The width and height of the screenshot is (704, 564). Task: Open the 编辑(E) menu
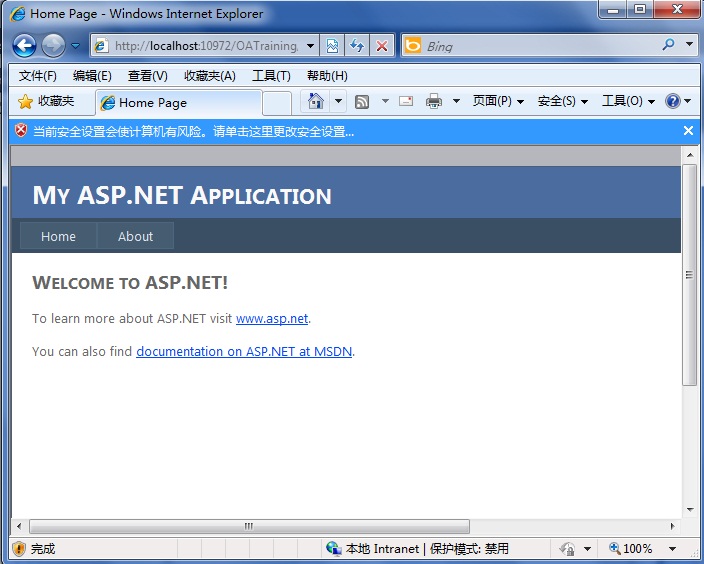pyautogui.click(x=92, y=76)
